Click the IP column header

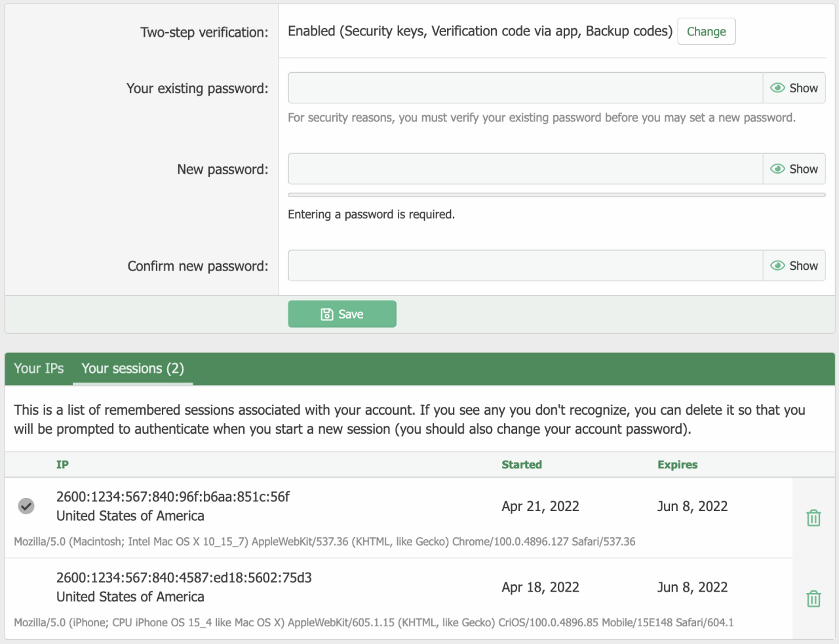[x=62, y=464]
